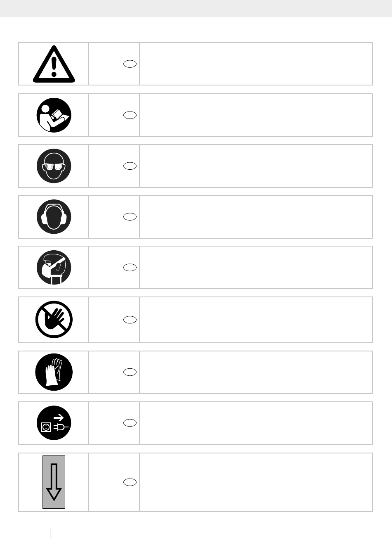Screen dimensions: 392x555
Task: Click the empty description box in dust mask row
Action: pyautogui.click(x=256, y=268)
